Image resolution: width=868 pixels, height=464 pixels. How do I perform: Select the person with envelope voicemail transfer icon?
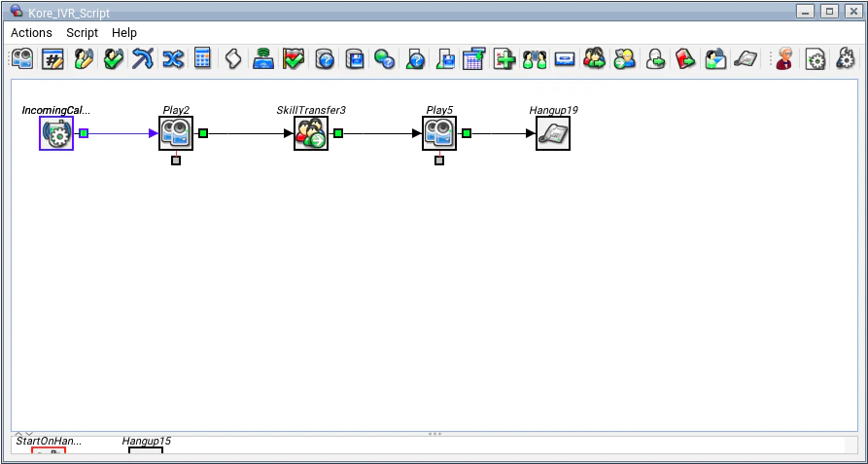click(715, 58)
